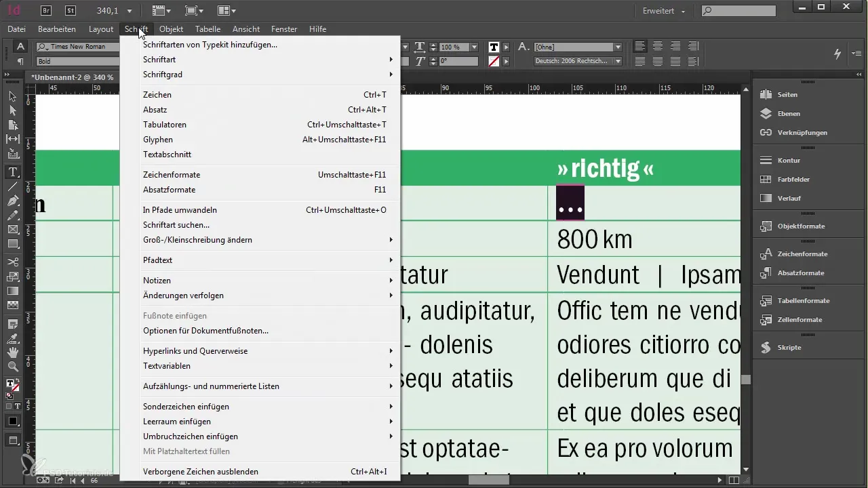Switch to character formatting controls (A)
Screen dimensions: 868x488
click(x=20, y=47)
